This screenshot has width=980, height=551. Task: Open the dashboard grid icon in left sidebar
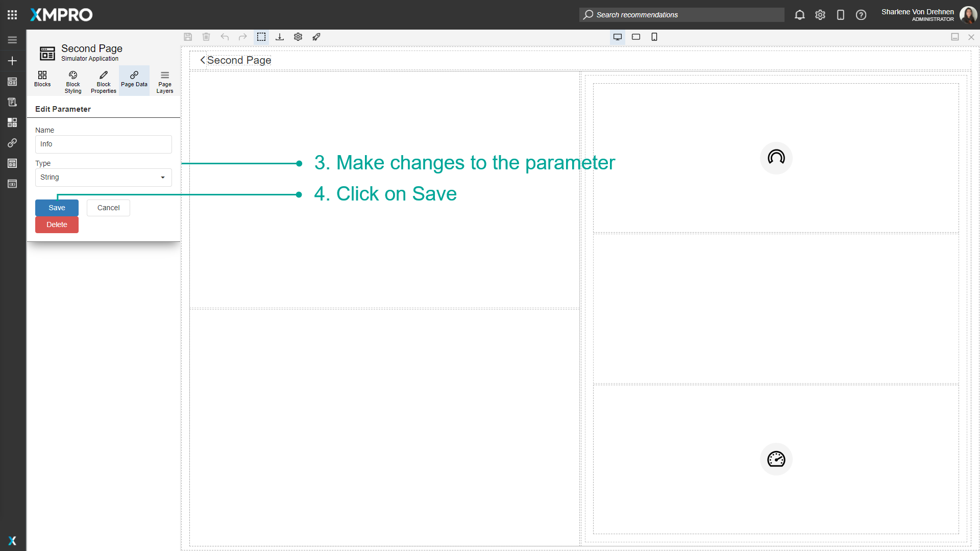pyautogui.click(x=12, y=122)
